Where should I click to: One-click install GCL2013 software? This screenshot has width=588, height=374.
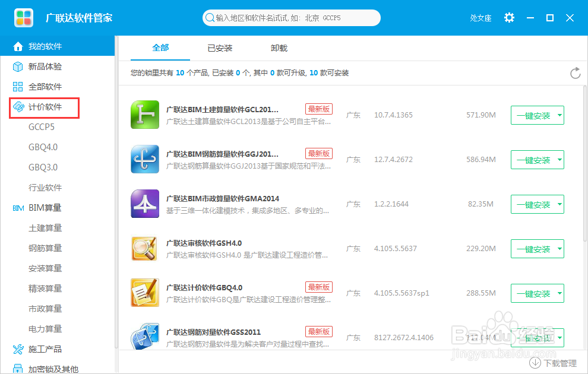(533, 115)
